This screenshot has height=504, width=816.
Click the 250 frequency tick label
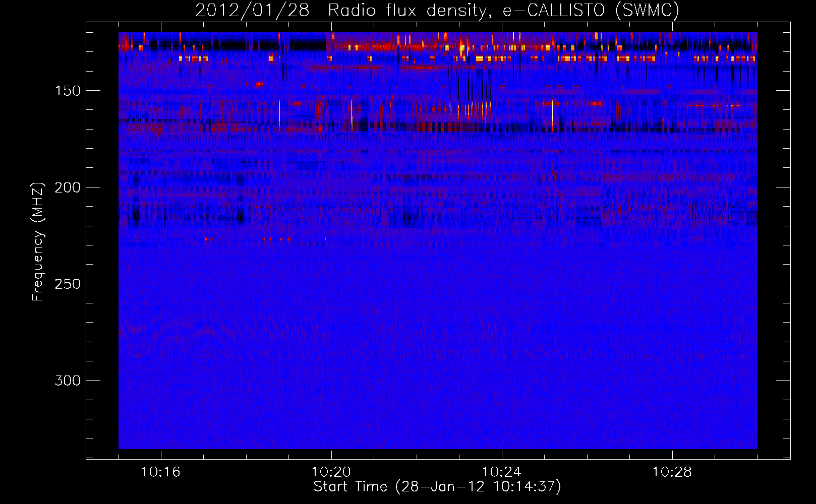68,284
